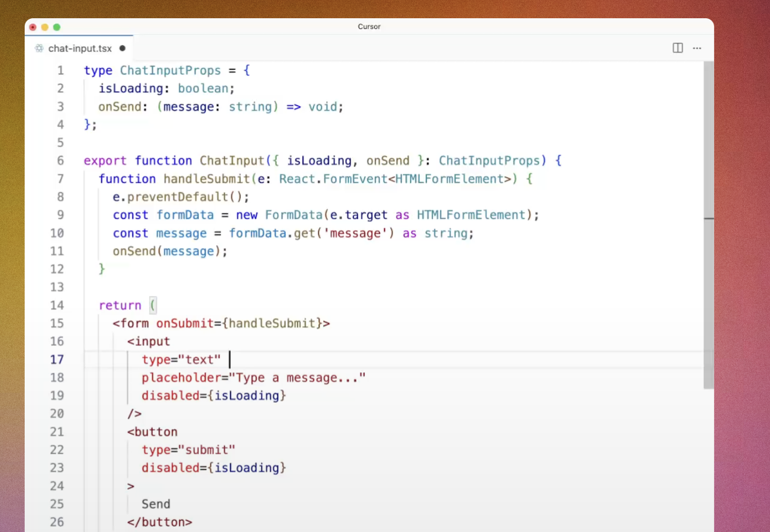Click "'message'" string on line 10
The height and width of the screenshot is (532, 770).
click(x=356, y=233)
